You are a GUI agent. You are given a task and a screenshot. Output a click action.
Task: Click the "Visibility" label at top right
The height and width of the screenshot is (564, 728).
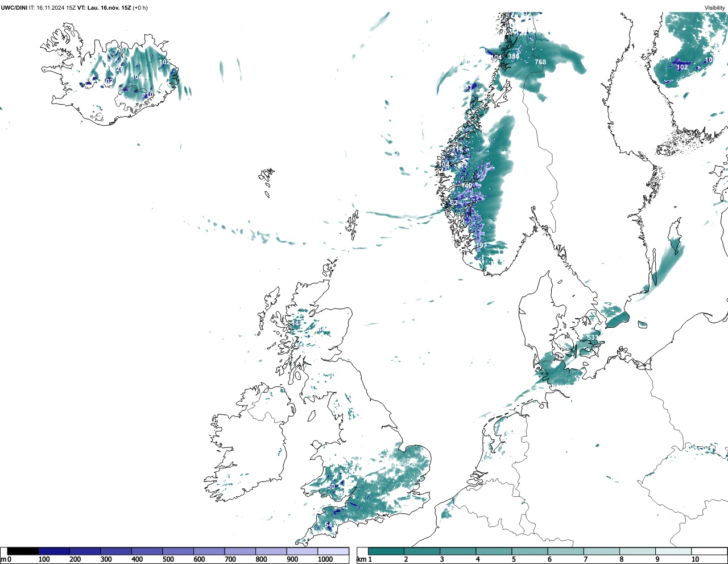click(715, 8)
